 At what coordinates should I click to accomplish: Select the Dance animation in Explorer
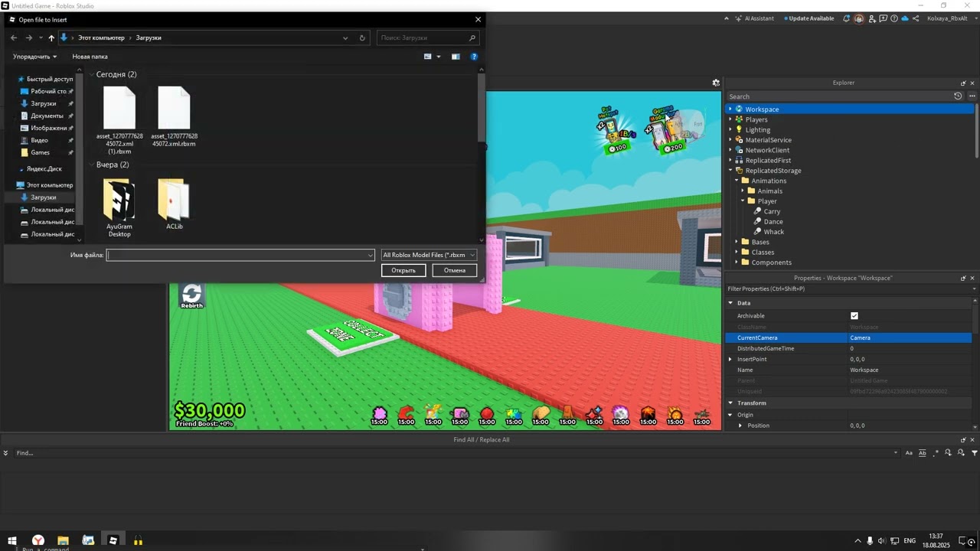pyautogui.click(x=773, y=222)
